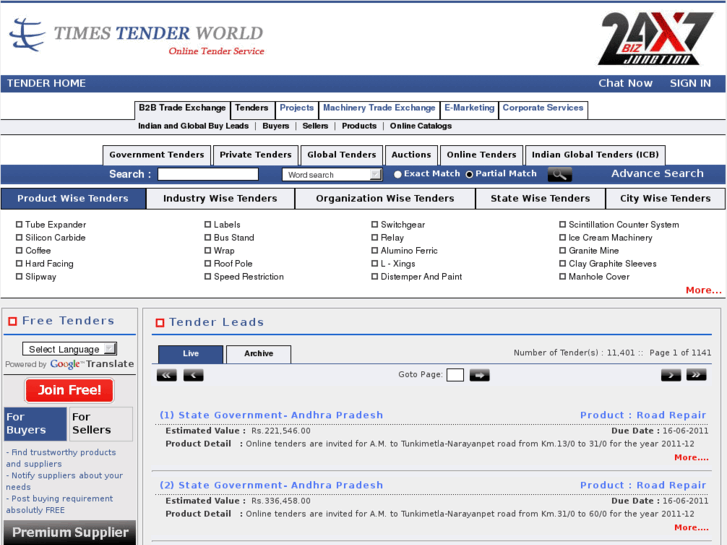Tick the Granite Mine checkbox
This screenshot has width=727, height=545.
coord(562,250)
